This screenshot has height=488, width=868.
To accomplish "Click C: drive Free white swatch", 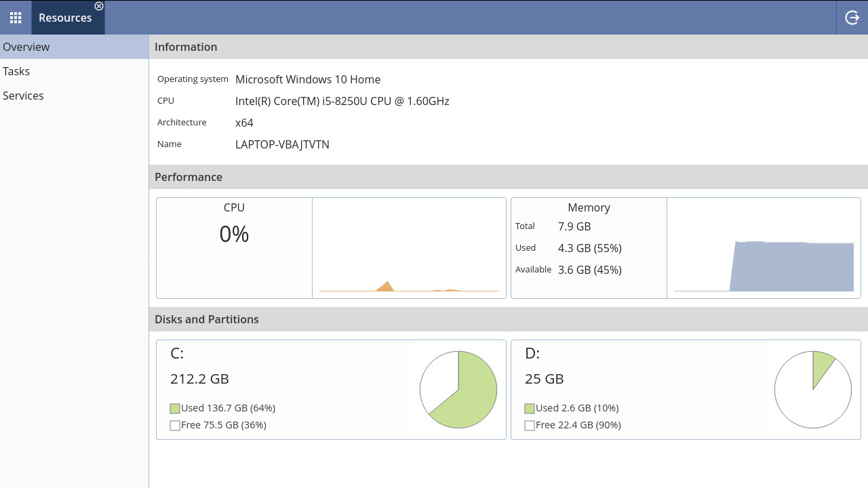I will coord(175,426).
